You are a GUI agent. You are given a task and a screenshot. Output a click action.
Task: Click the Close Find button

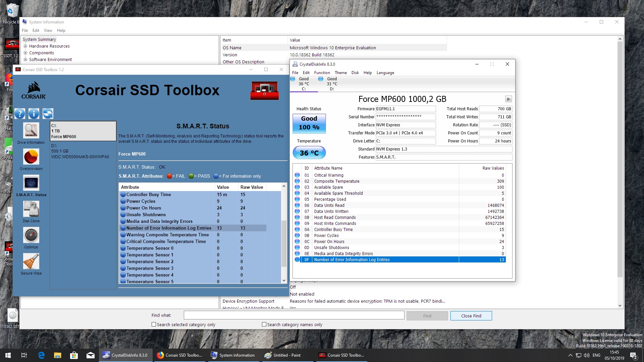click(471, 316)
